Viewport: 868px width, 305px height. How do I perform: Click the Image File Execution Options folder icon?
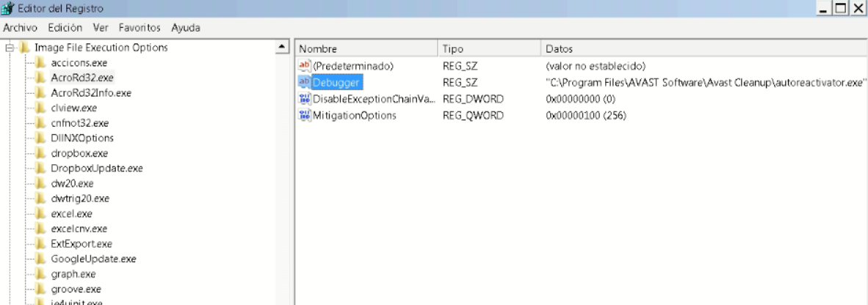[x=24, y=48]
